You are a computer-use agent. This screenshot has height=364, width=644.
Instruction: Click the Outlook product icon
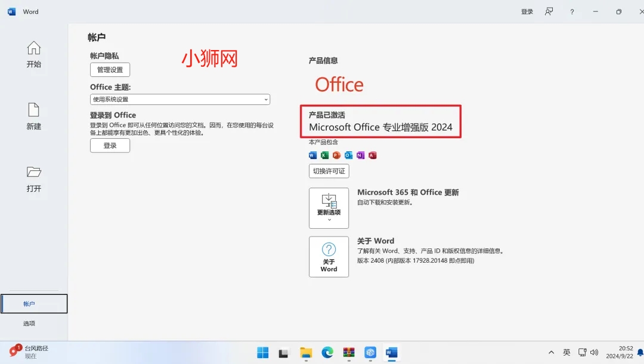coord(348,155)
